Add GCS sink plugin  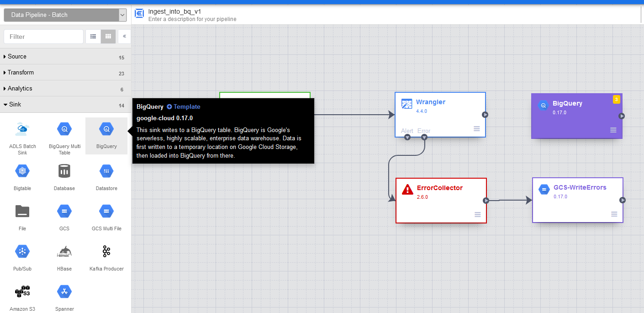(x=64, y=218)
